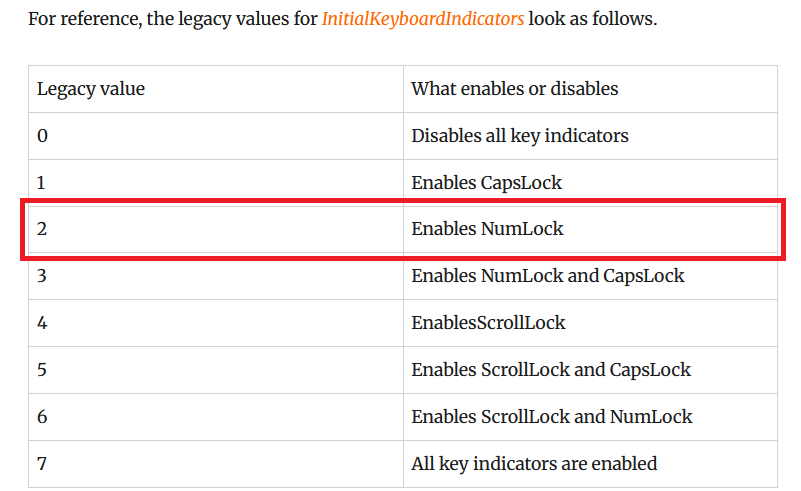801x491 pixels.
Task: Select the legacy value 6 cell
Action: 216,417
